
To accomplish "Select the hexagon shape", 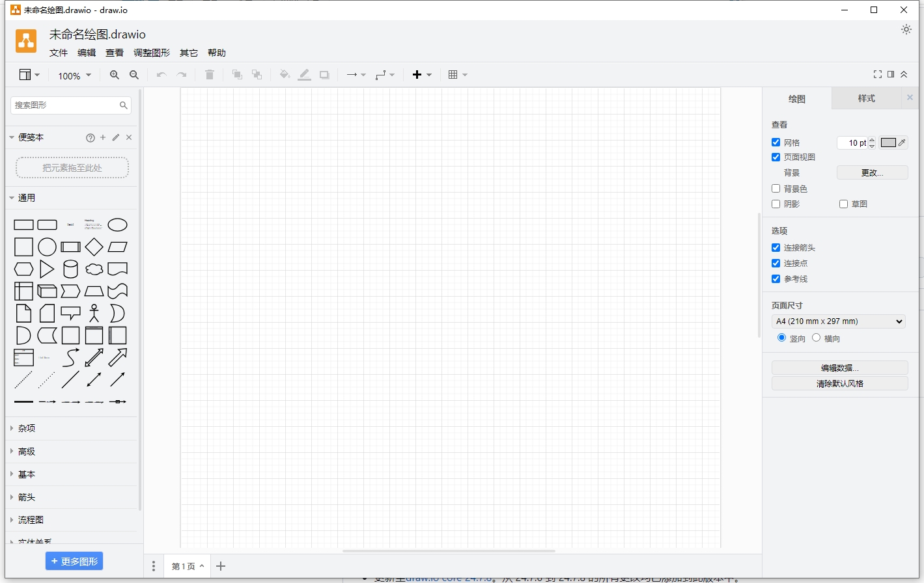I will tap(23, 269).
